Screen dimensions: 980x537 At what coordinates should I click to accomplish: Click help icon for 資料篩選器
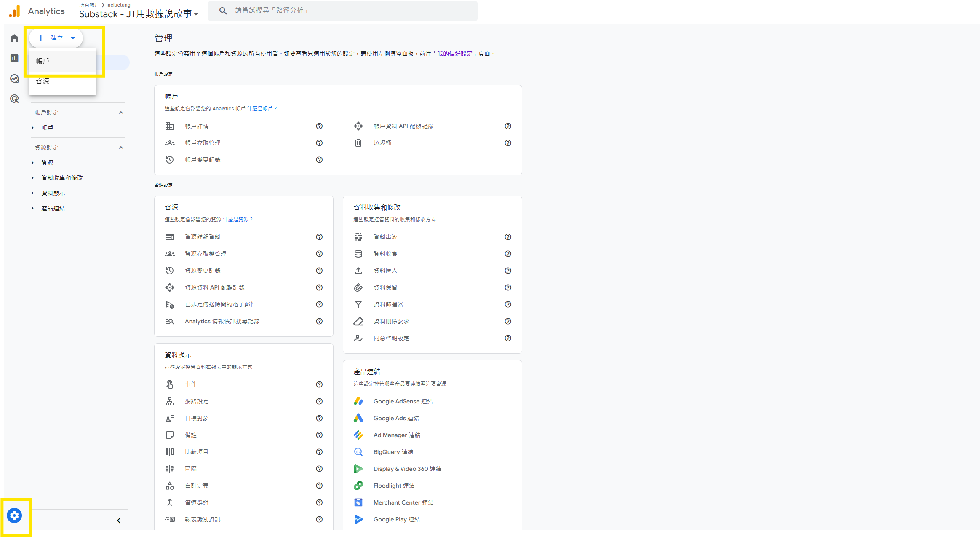point(508,304)
